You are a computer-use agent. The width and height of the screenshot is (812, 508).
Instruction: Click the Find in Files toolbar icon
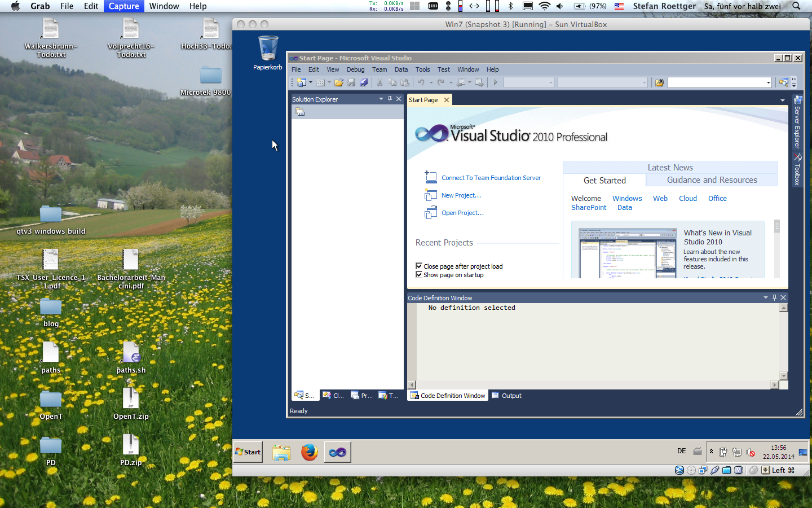[659, 82]
